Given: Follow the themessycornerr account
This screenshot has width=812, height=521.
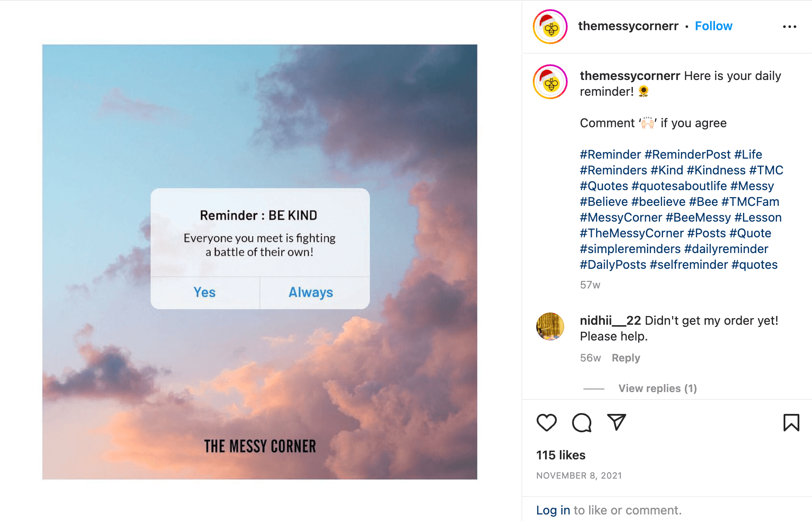Looking at the screenshot, I should 713,26.
